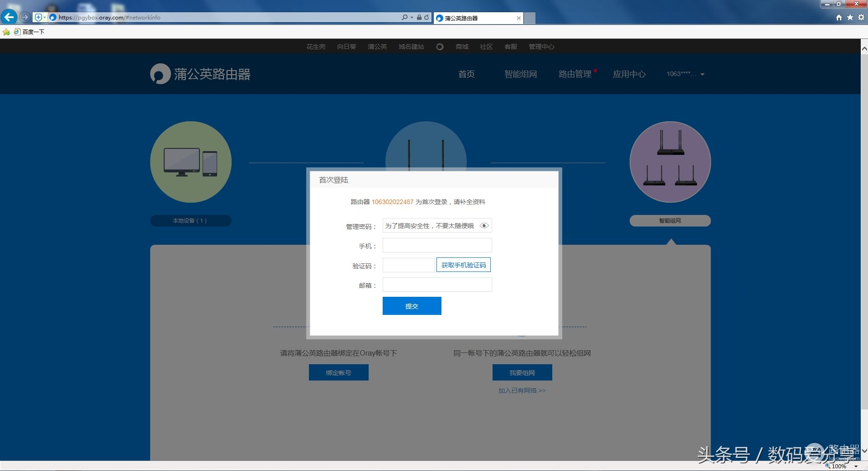This screenshot has height=471, width=868.
Task: Click the local devices computer icon
Action: pyautogui.click(x=190, y=162)
